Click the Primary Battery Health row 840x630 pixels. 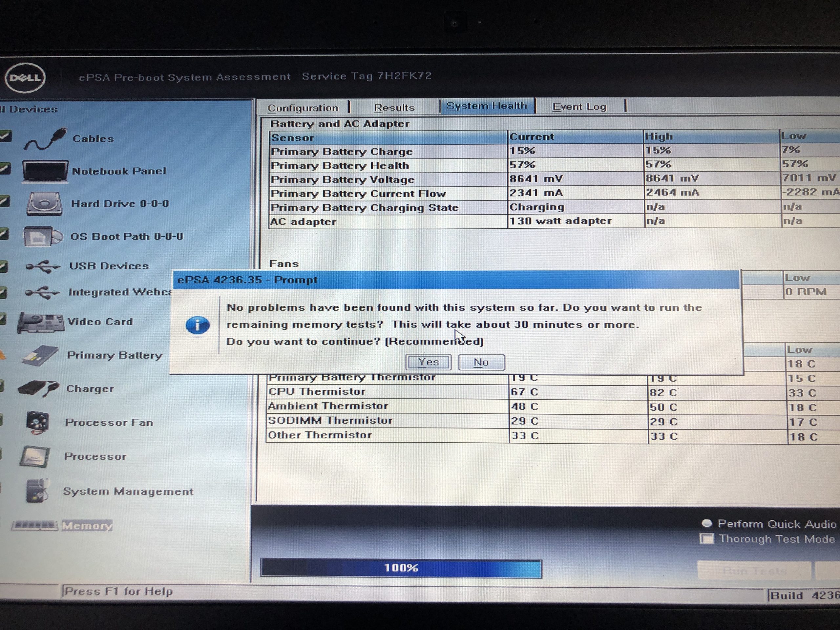click(555, 165)
